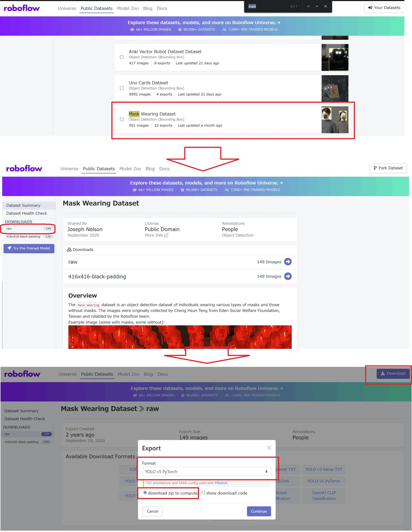Select "download zip to computer" radio option
The width and height of the screenshot is (412, 532).
[145, 493]
